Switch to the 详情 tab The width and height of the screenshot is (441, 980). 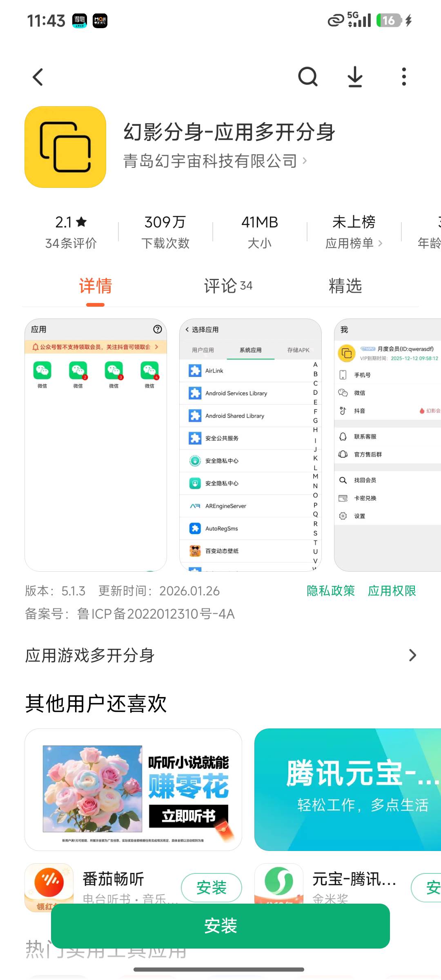point(96,286)
